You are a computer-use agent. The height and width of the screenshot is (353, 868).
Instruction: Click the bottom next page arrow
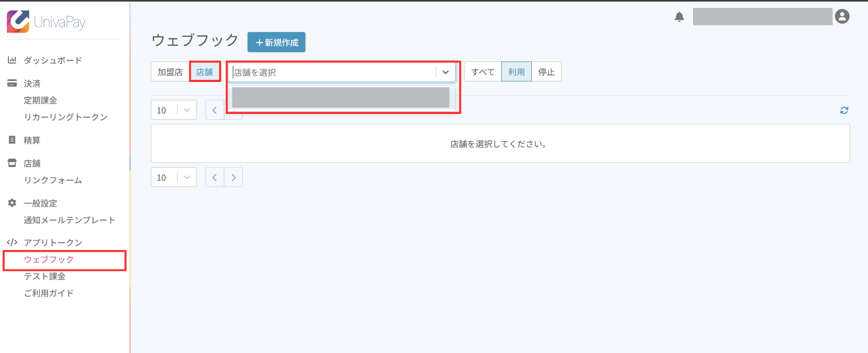tap(233, 178)
